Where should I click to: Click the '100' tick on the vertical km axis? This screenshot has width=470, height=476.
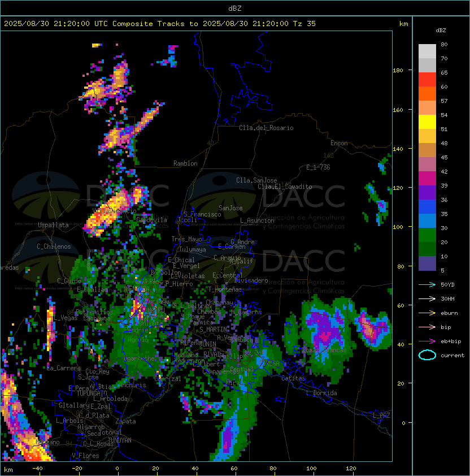(398, 227)
